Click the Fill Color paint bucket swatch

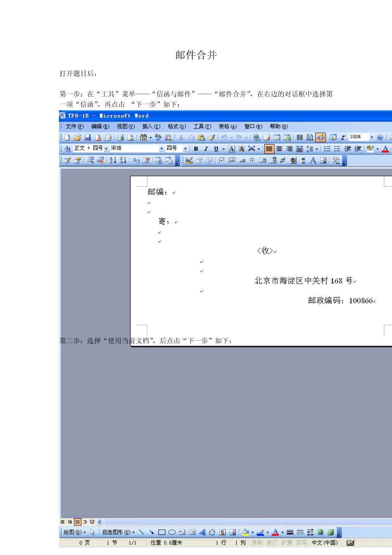[246, 532]
